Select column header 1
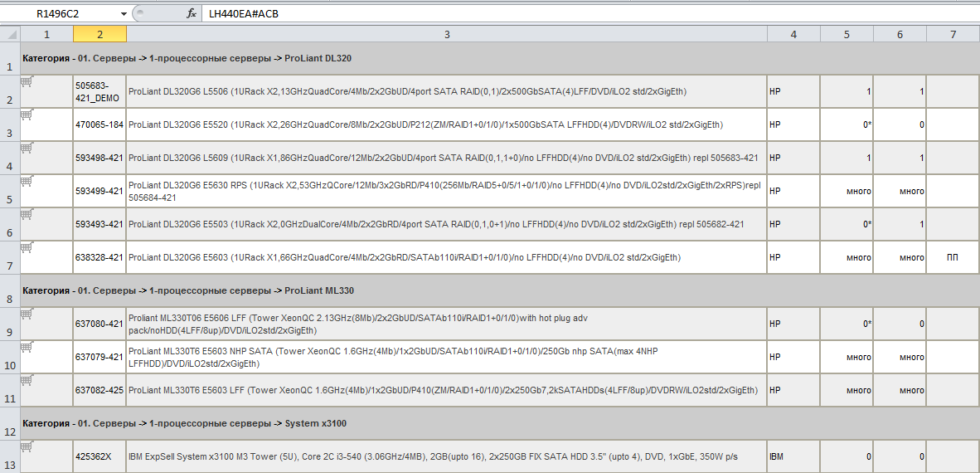The width and height of the screenshot is (980, 473). [47, 34]
